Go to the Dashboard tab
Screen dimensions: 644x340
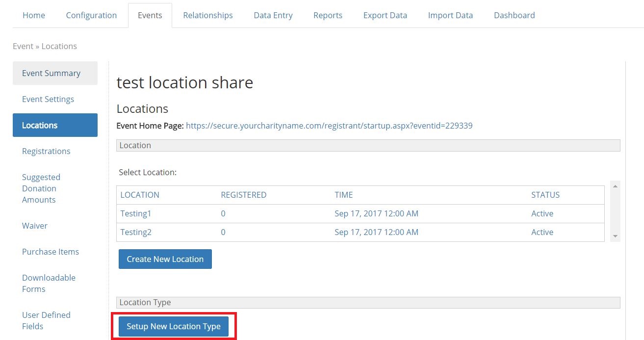click(514, 15)
